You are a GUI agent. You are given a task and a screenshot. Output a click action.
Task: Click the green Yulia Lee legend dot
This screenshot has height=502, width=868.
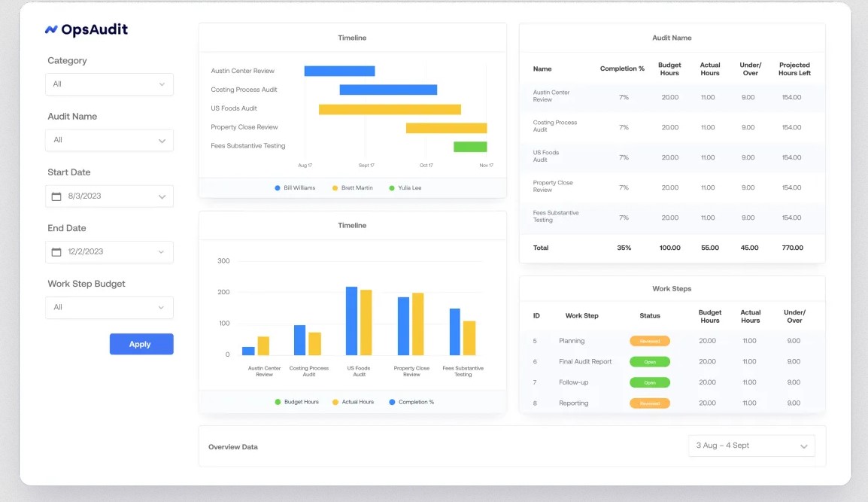pyautogui.click(x=392, y=188)
